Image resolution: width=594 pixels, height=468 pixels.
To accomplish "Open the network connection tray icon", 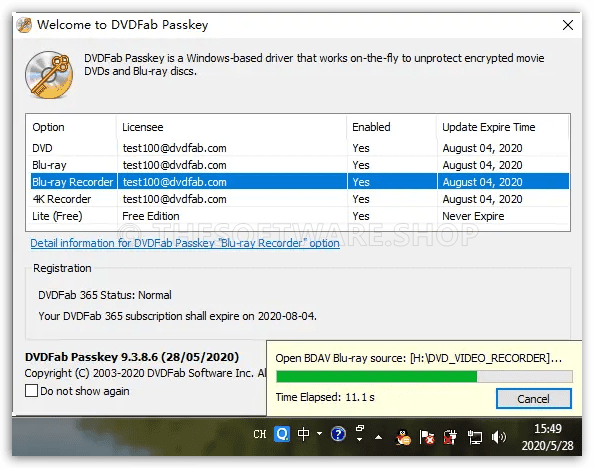I will pyautogui.click(x=474, y=437).
